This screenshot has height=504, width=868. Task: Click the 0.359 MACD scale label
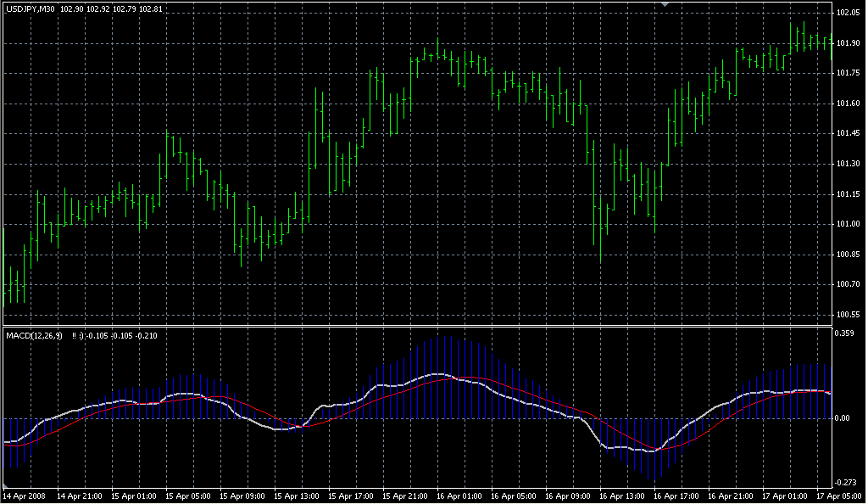pyautogui.click(x=845, y=333)
